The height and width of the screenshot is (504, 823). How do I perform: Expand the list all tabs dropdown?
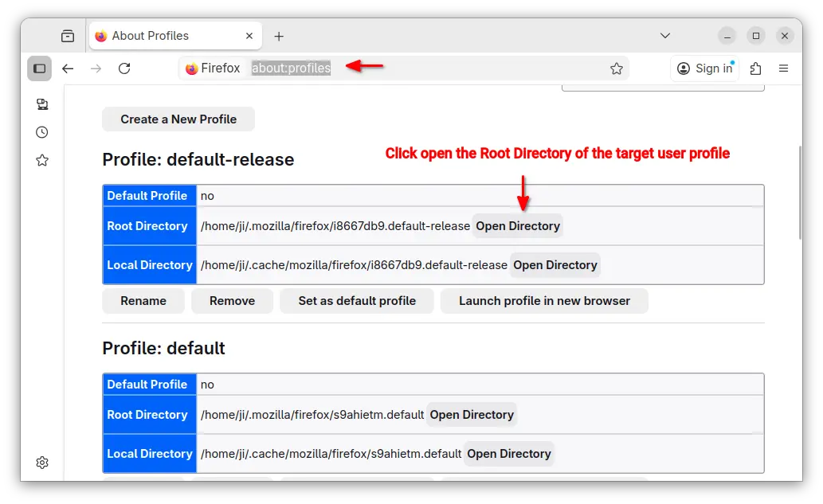665,36
